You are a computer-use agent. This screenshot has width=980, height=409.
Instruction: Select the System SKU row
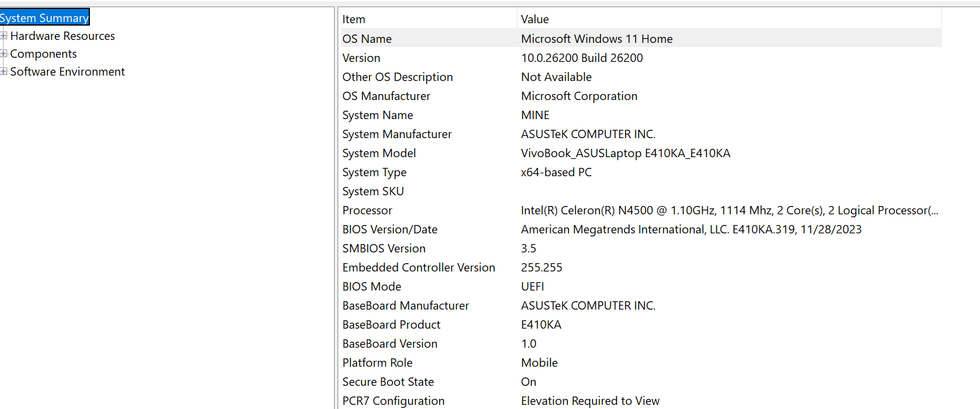373,191
